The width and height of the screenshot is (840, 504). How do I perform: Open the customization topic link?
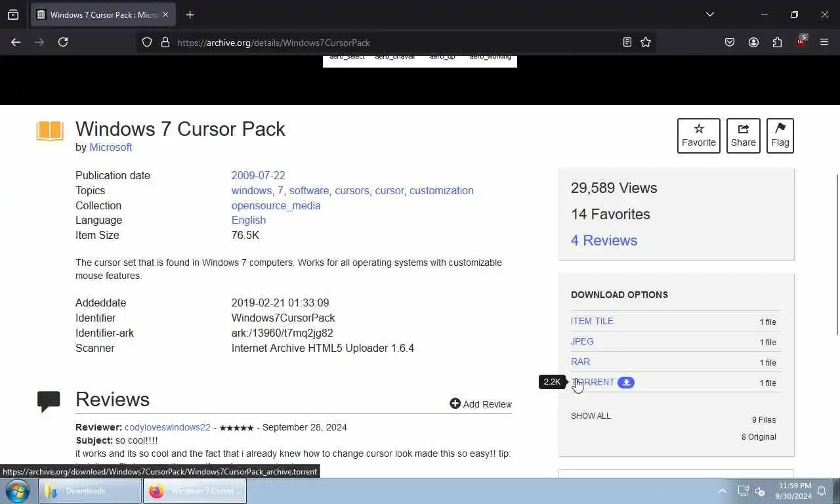[x=442, y=190]
